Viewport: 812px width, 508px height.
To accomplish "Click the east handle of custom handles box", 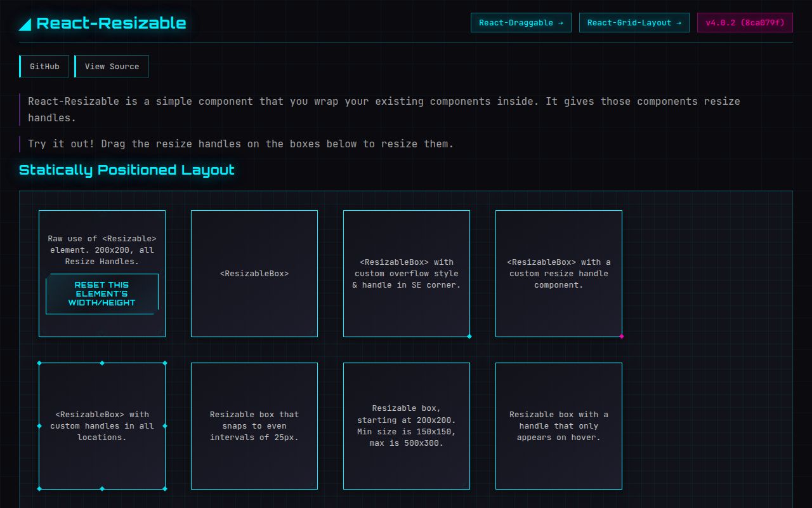I will [x=165, y=426].
